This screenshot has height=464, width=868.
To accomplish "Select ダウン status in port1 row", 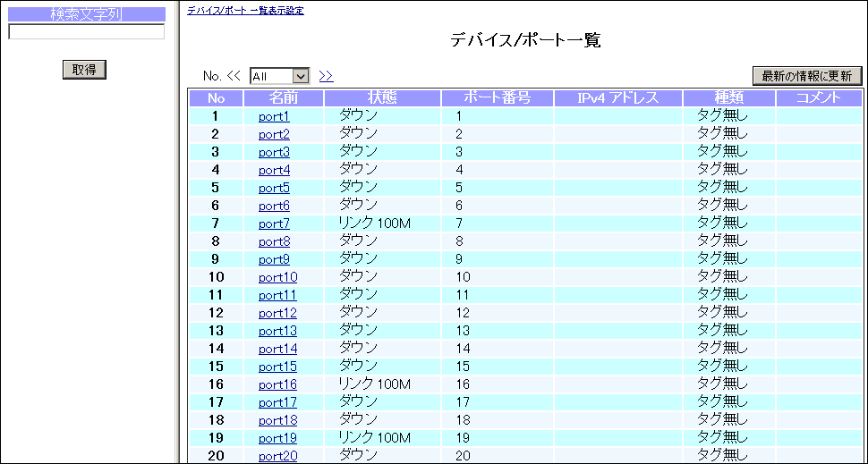I will (358, 115).
